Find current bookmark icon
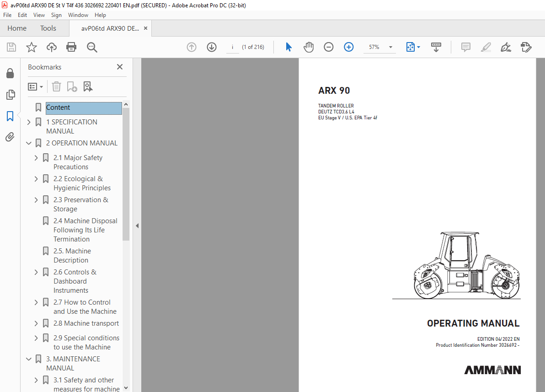This screenshot has height=392, width=545. pos(88,86)
